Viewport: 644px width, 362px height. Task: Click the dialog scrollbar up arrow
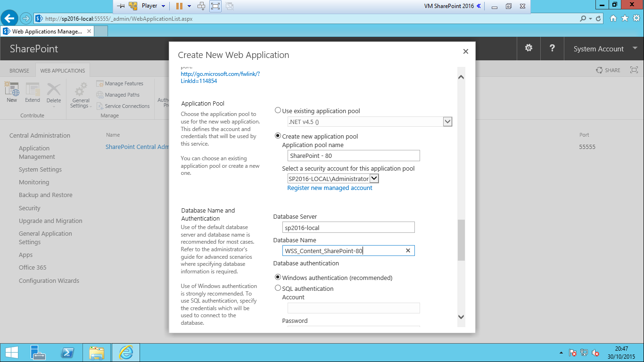pyautogui.click(x=461, y=77)
